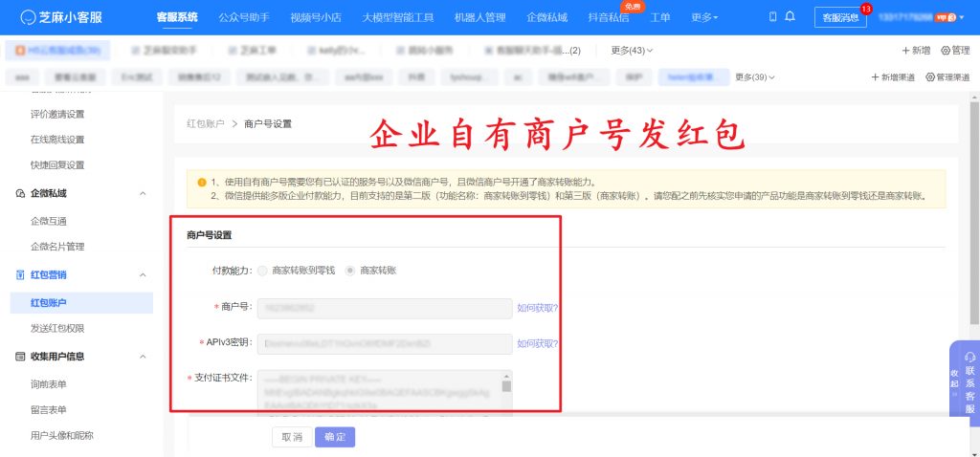Click 新增渠道 plus icon
This screenshot has width=980, height=457.
coord(875,76)
